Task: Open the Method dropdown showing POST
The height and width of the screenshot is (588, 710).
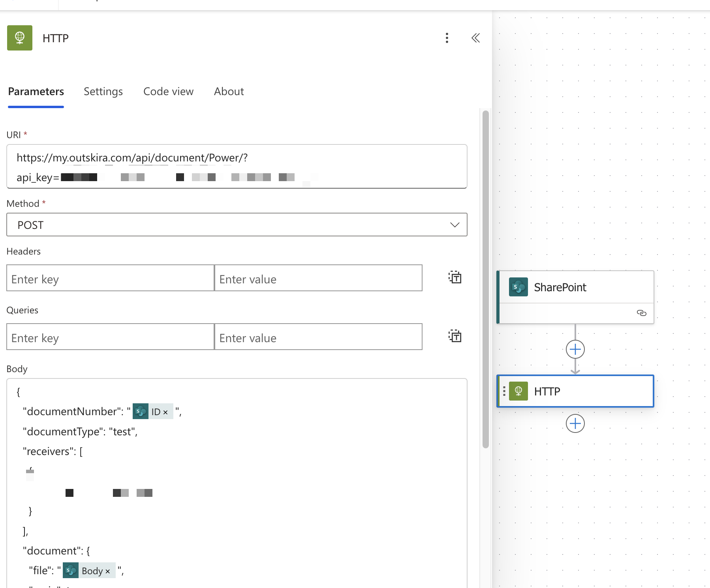Action: click(237, 225)
